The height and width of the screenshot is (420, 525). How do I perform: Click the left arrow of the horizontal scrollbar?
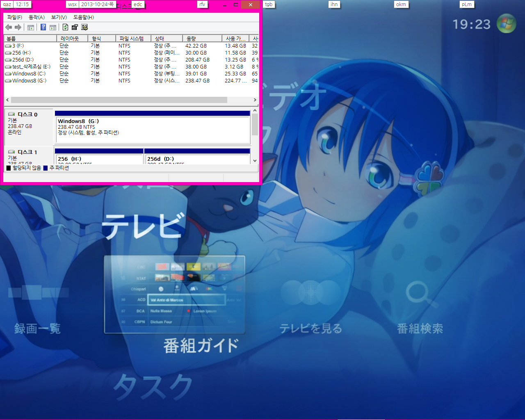pyautogui.click(x=7, y=100)
